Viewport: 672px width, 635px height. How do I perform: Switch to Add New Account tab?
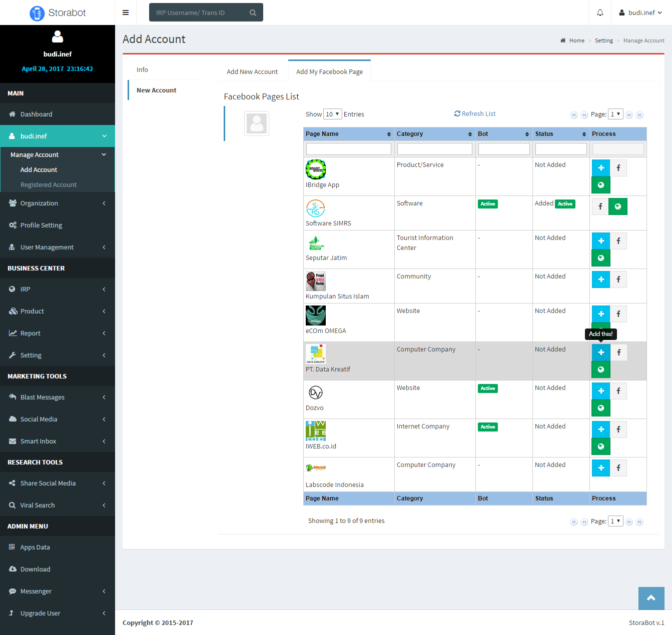[252, 72]
